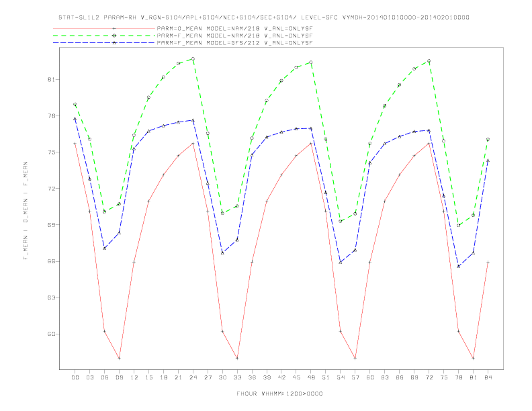
Task: Click the green legend line circle marker
Action: [114, 36]
